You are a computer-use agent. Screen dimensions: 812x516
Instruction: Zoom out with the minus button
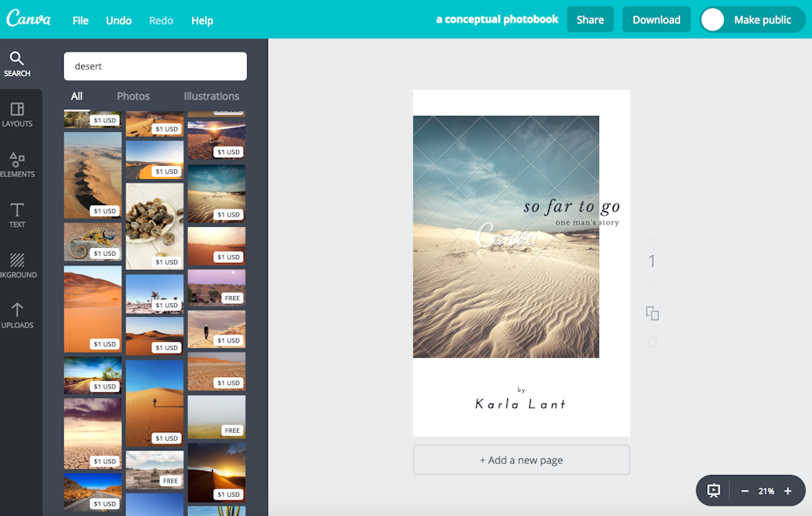(x=745, y=491)
